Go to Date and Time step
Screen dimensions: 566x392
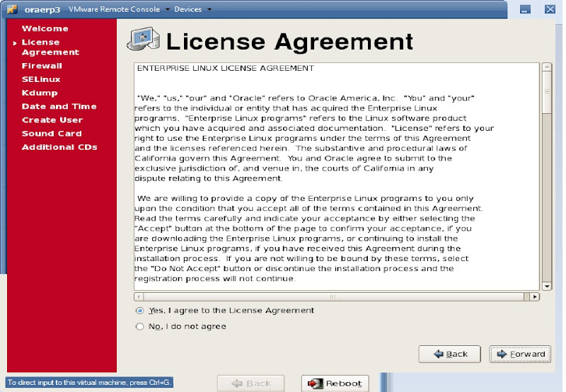(x=59, y=106)
